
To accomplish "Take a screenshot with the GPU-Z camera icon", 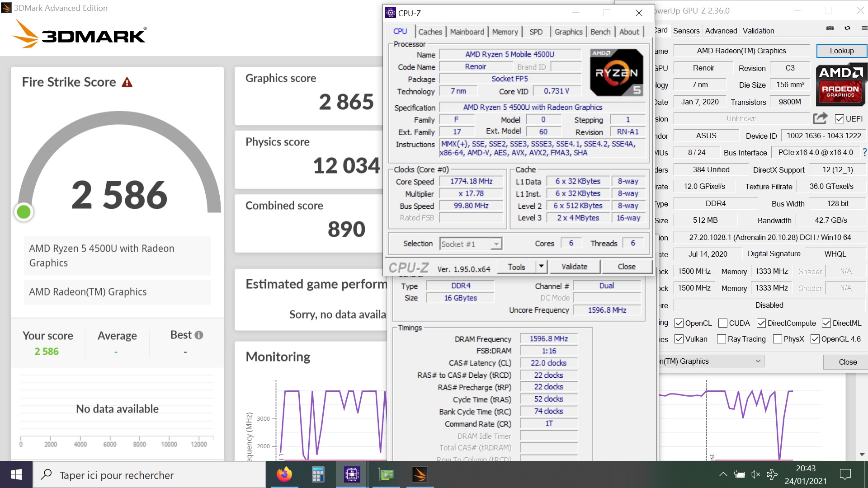I will pyautogui.click(x=830, y=28).
